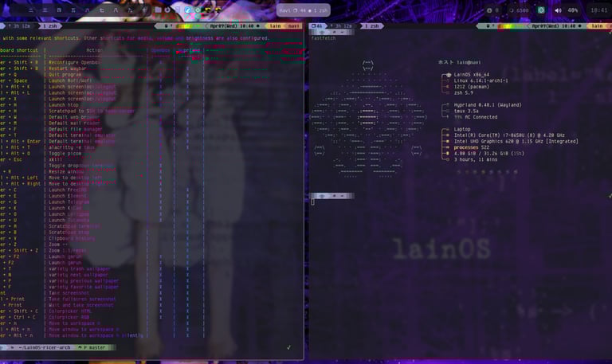The height and width of the screenshot is (364, 612).
Task: Click the '1212 (pacman)' package count
Action: coord(471,87)
